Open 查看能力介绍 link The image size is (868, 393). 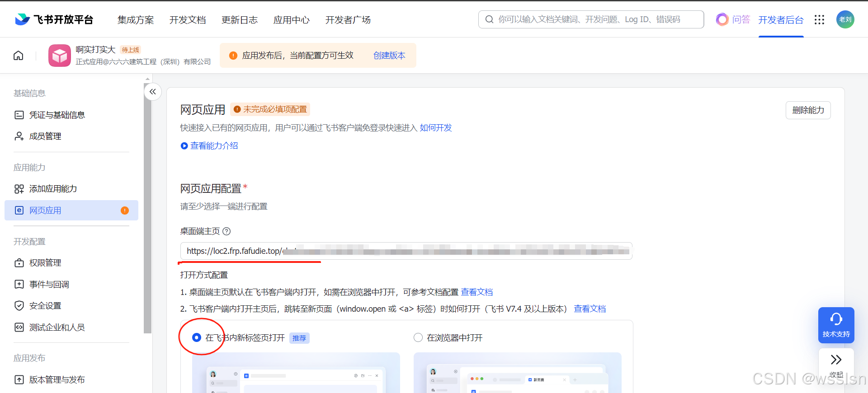tap(214, 146)
